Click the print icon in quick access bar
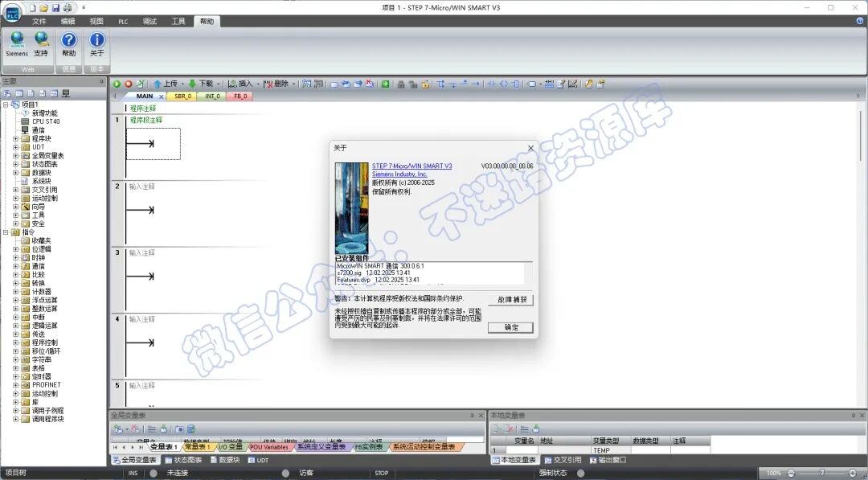The image size is (868, 480). [68, 8]
